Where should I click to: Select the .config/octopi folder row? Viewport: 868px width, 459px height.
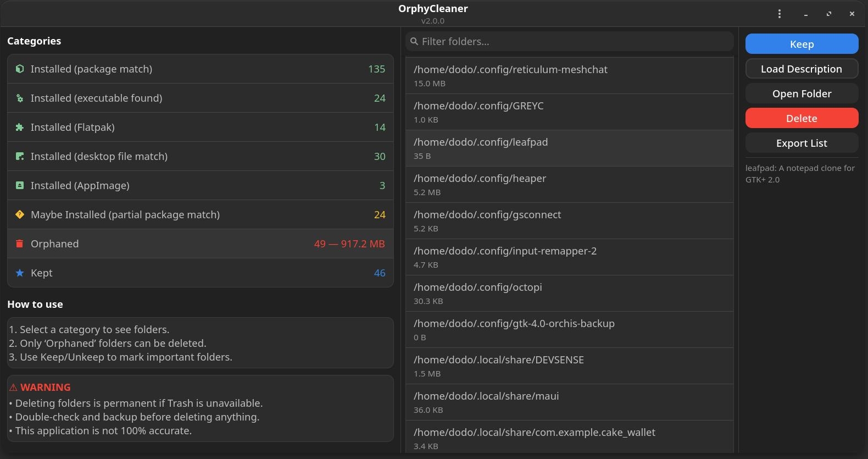(x=570, y=294)
